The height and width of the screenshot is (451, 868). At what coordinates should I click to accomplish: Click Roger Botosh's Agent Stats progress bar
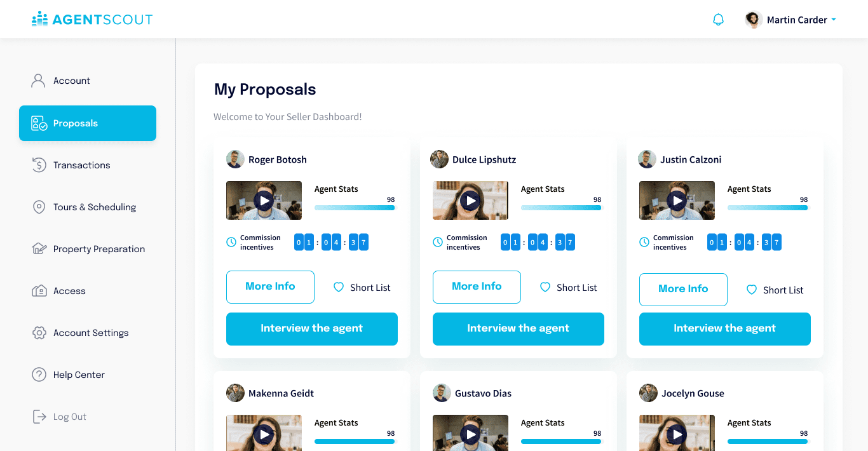tap(355, 208)
